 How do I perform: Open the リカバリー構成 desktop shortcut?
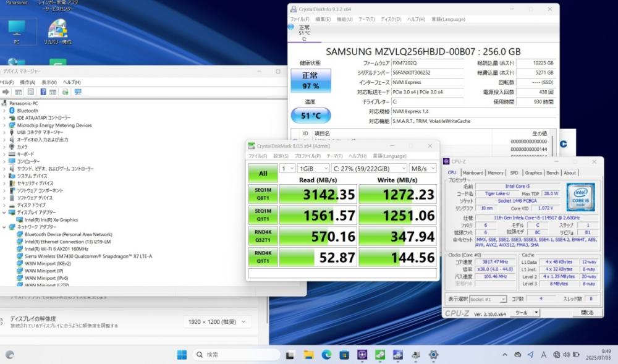pyautogui.click(x=57, y=32)
